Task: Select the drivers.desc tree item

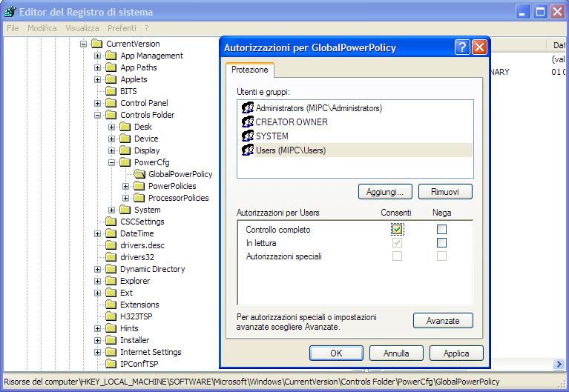Action: (142, 245)
